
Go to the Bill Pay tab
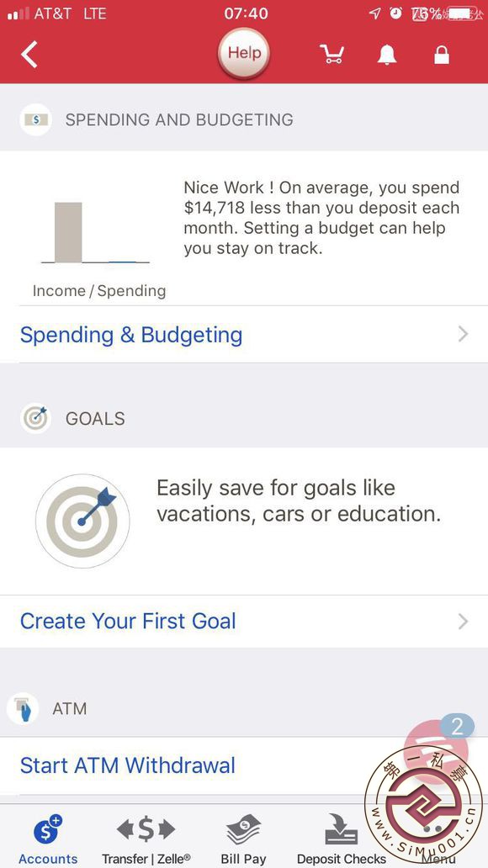(x=244, y=839)
